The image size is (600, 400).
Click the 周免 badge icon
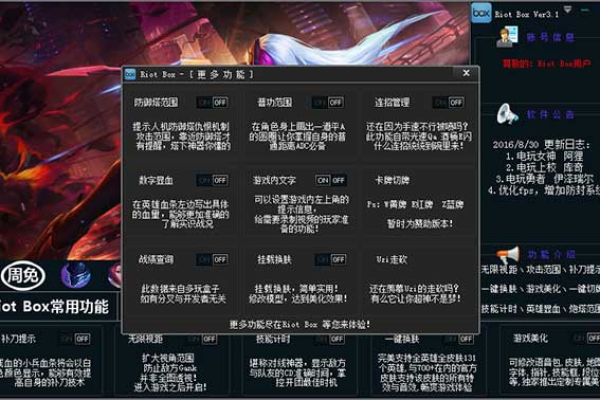[23, 275]
